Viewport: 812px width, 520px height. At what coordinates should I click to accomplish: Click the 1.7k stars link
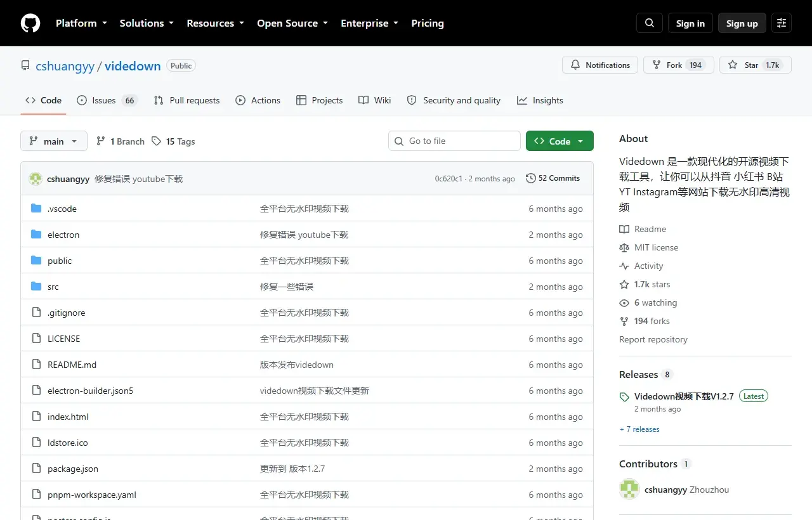(x=652, y=284)
